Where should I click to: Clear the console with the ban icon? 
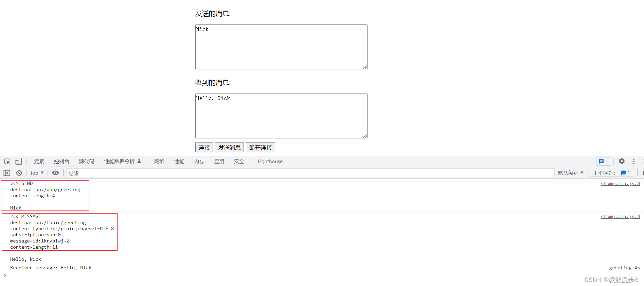(x=19, y=173)
